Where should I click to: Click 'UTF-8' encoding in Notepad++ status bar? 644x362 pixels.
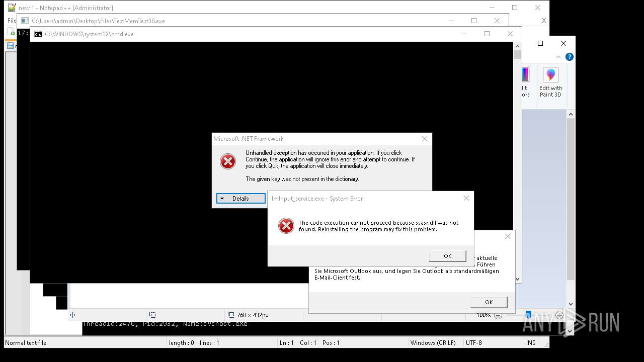[473, 343]
